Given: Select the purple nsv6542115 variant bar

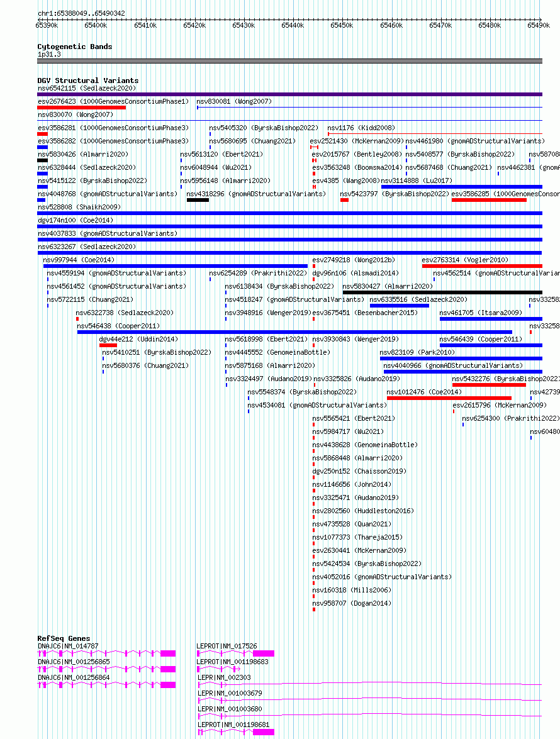Looking at the screenshot, I should pos(290,94).
